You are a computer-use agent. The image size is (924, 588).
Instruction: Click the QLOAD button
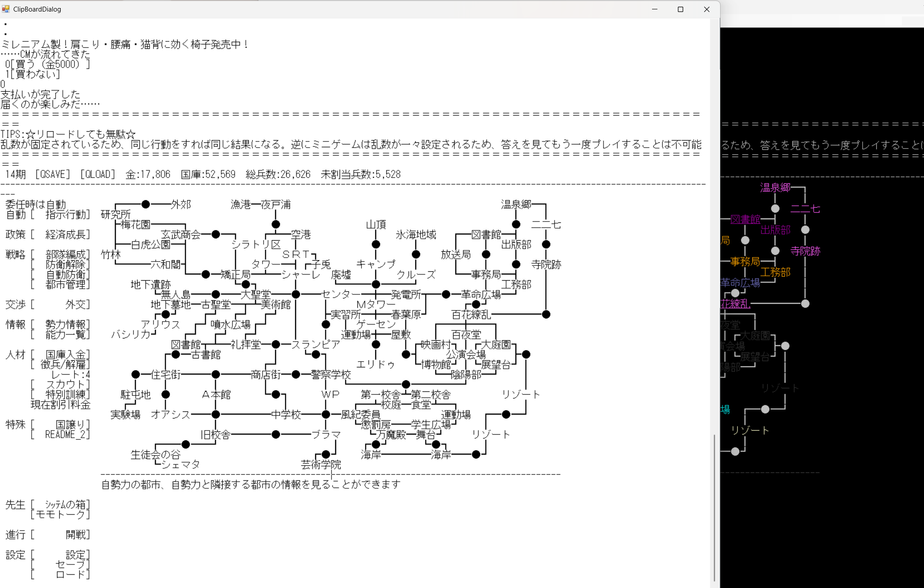[x=97, y=174]
